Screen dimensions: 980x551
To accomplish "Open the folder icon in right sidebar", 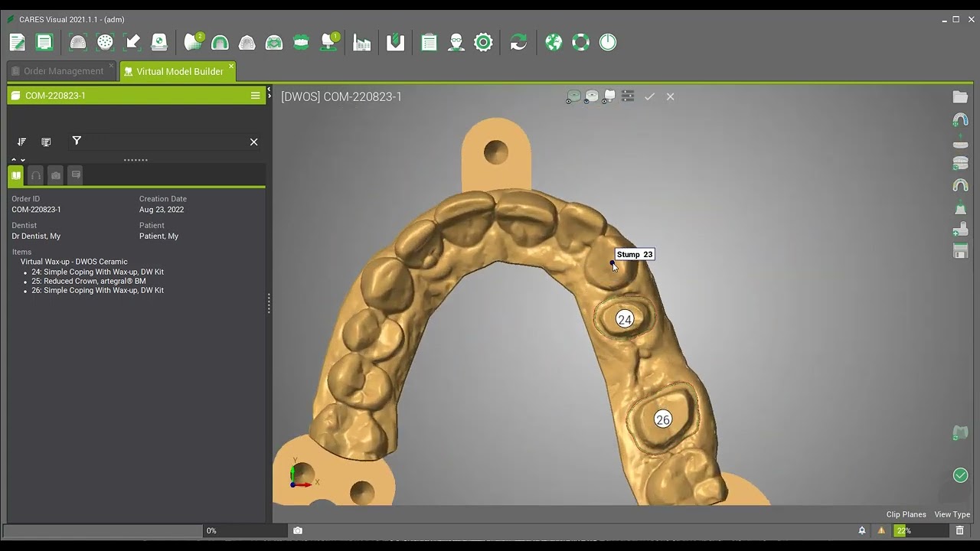I will [960, 97].
